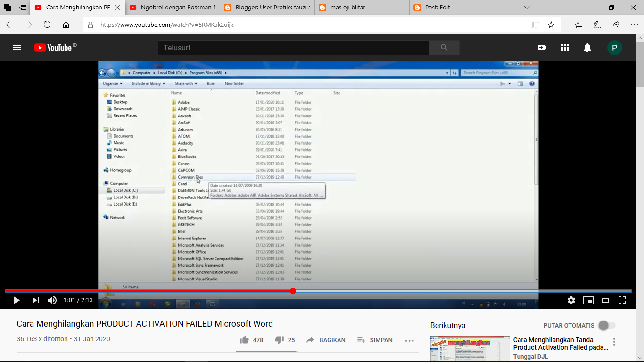Viewport: 644px width, 362px height.
Task: Open the Cara Menghilangkan Tanda Product Activation video
Action: coord(561,344)
